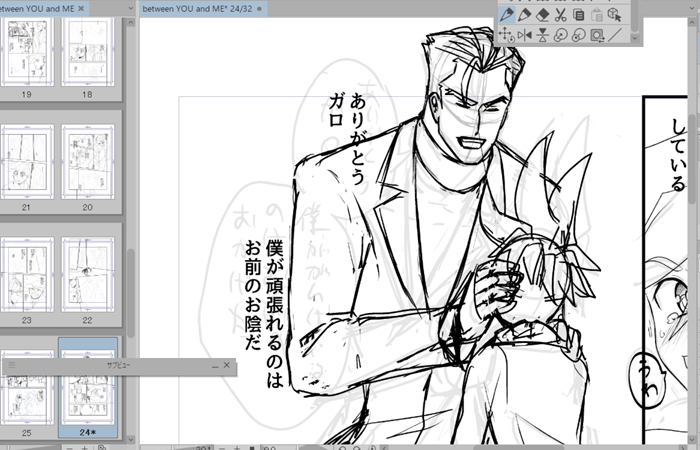Open page 20 thumbnail
Image resolution: width=700 pixels, height=450 pixels.
click(88, 162)
